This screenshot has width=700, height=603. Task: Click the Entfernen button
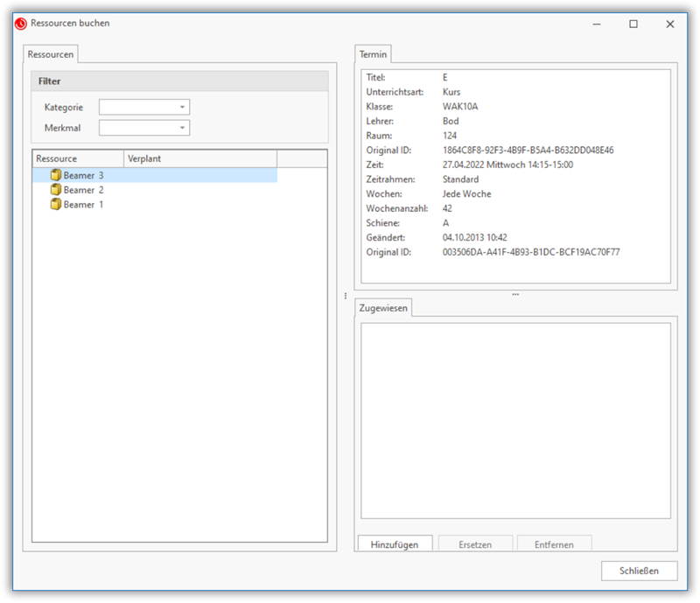tap(554, 544)
